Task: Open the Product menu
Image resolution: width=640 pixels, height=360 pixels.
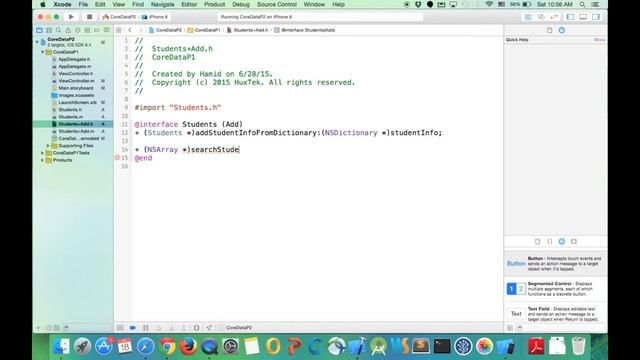Action: pos(214,4)
